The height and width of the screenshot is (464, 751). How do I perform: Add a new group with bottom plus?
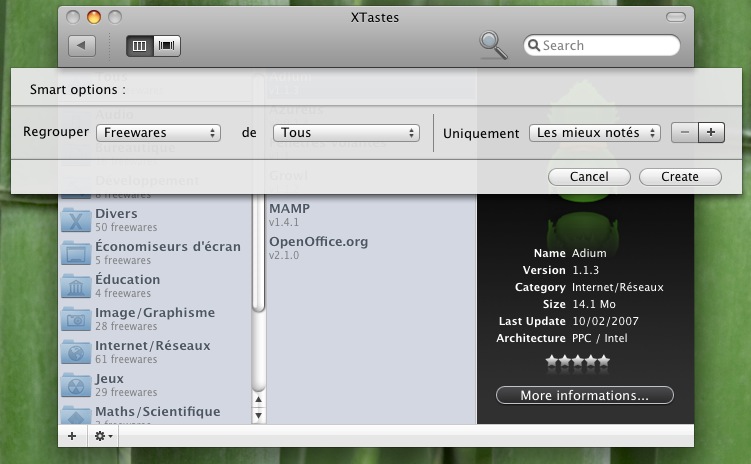click(x=72, y=436)
